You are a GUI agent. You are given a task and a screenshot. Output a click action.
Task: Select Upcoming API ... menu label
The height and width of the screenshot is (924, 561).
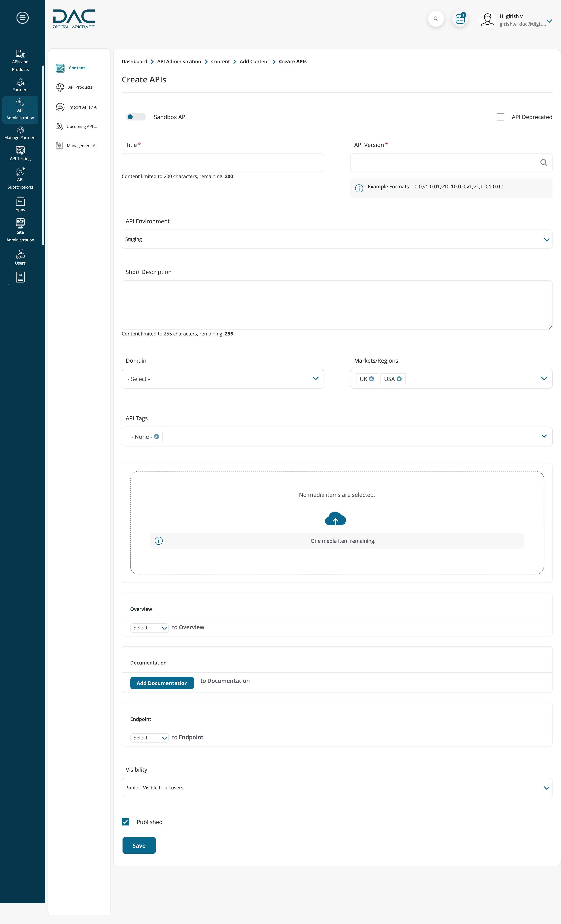(82, 126)
